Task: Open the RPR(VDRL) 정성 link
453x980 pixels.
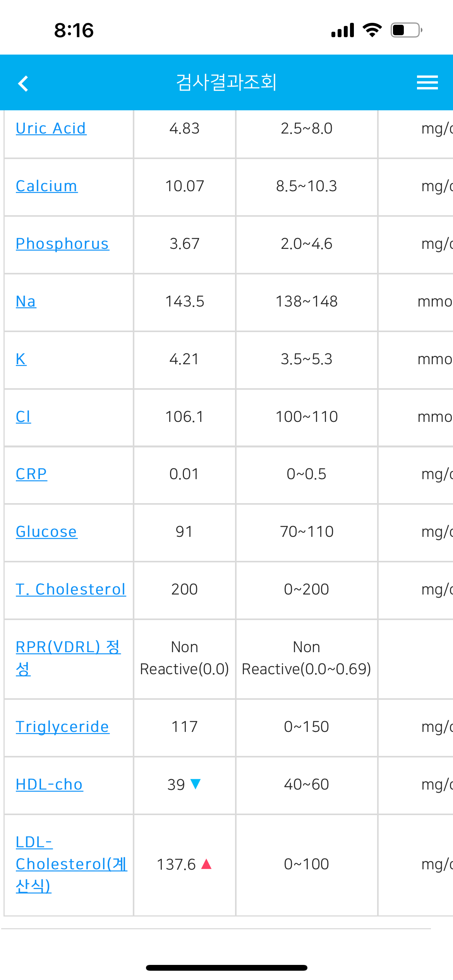Action: pyautogui.click(x=68, y=658)
